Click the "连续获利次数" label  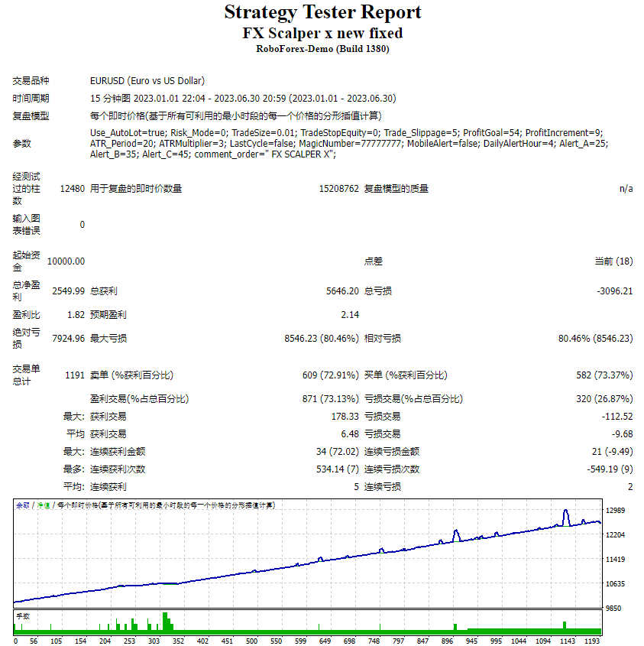click(118, 469)
